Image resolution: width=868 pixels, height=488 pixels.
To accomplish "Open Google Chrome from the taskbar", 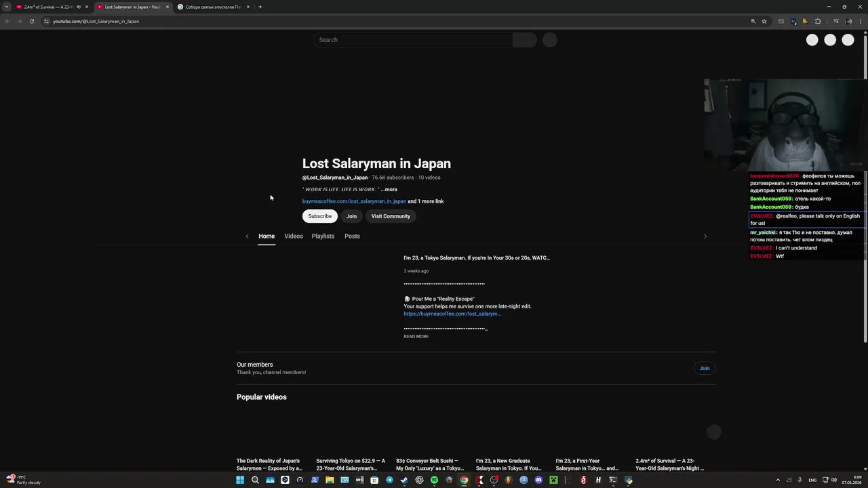I will [x=464, y=480].
